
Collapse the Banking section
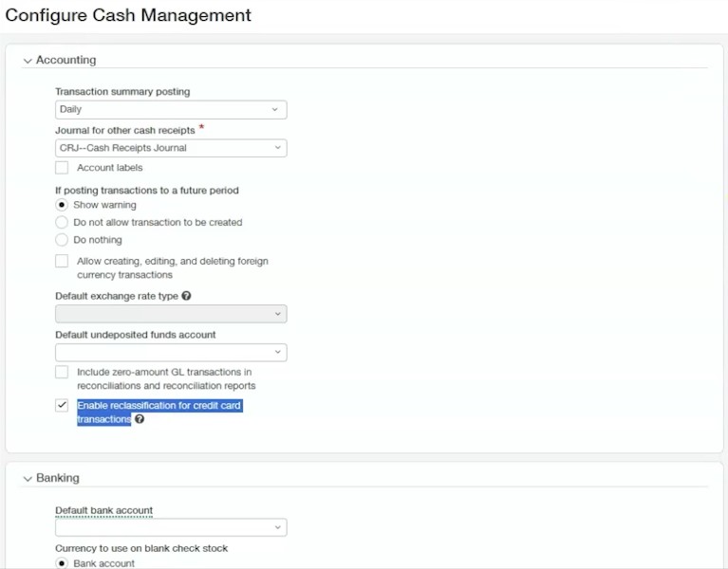[28, 479]
